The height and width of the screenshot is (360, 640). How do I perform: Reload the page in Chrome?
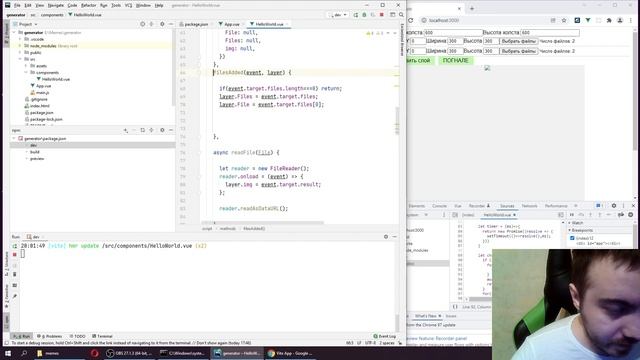411,20
